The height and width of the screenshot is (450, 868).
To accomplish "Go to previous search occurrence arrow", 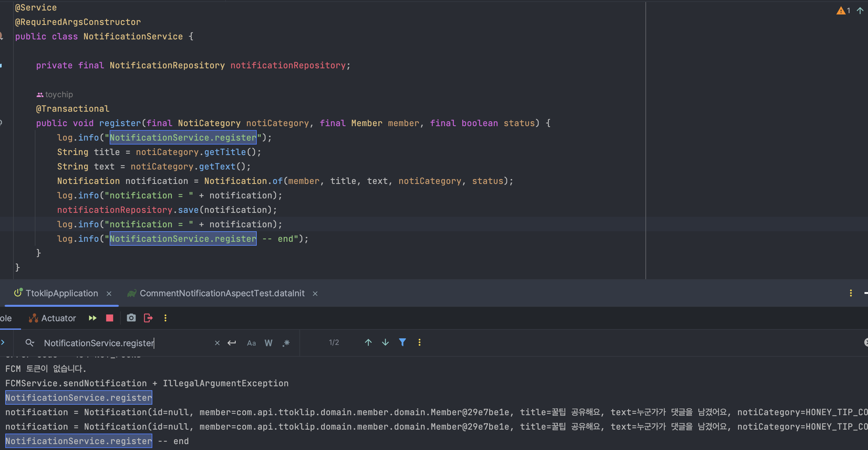I will (x=368, y=343).
